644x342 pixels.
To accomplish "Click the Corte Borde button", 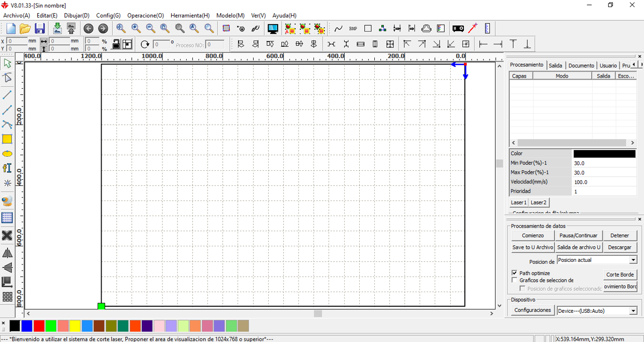I will (620, 275).
